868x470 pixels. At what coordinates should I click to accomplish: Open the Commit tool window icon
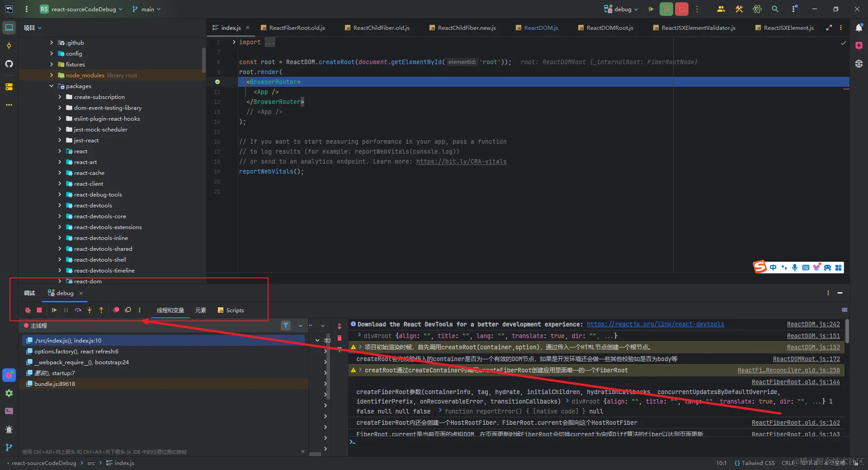9,46
